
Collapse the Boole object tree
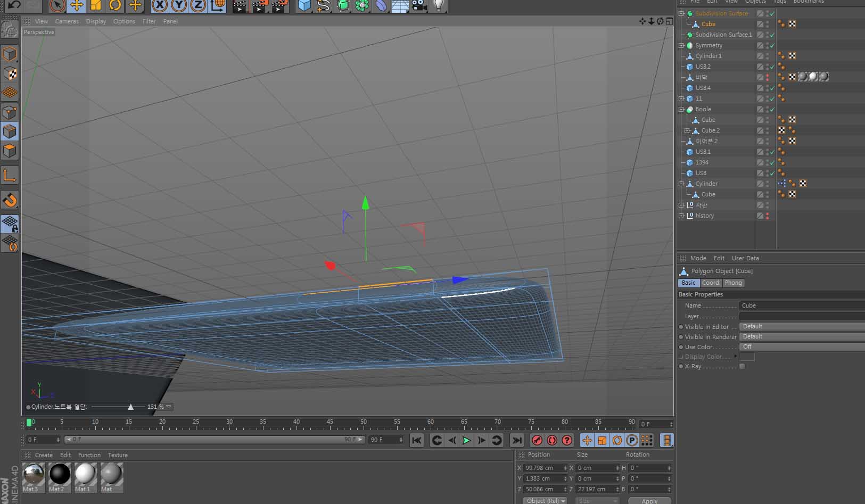(681, 109)
